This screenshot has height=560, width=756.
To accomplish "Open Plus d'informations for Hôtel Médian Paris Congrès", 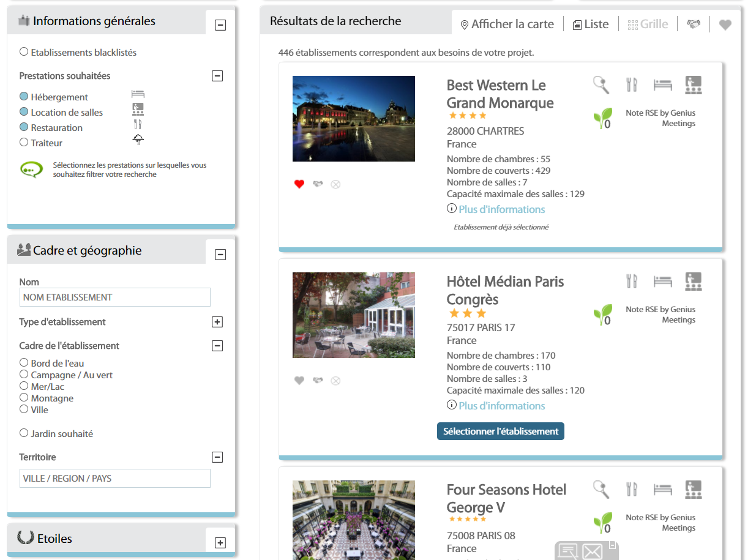I will [x=502, y=406].
